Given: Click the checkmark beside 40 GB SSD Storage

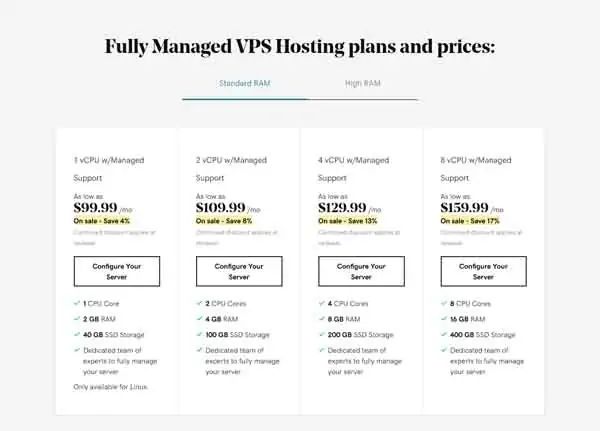Looking at the screenshot, I should [77, 334].
